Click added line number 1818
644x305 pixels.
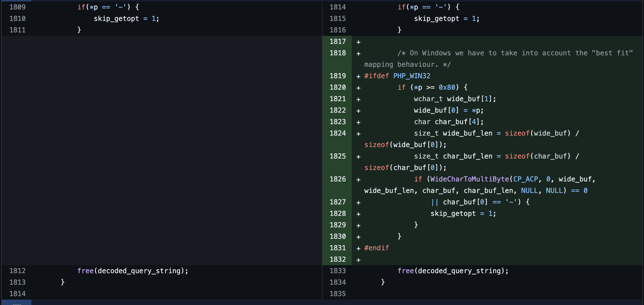pyautogui.click(x=338, y=53)
